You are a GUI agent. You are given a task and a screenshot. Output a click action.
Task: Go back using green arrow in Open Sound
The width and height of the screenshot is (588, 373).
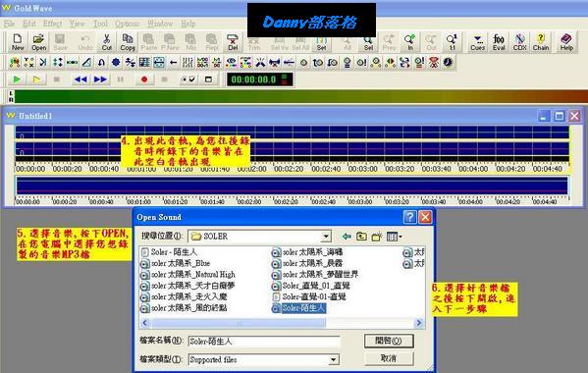pyautogui.click(x=347, y=237)
